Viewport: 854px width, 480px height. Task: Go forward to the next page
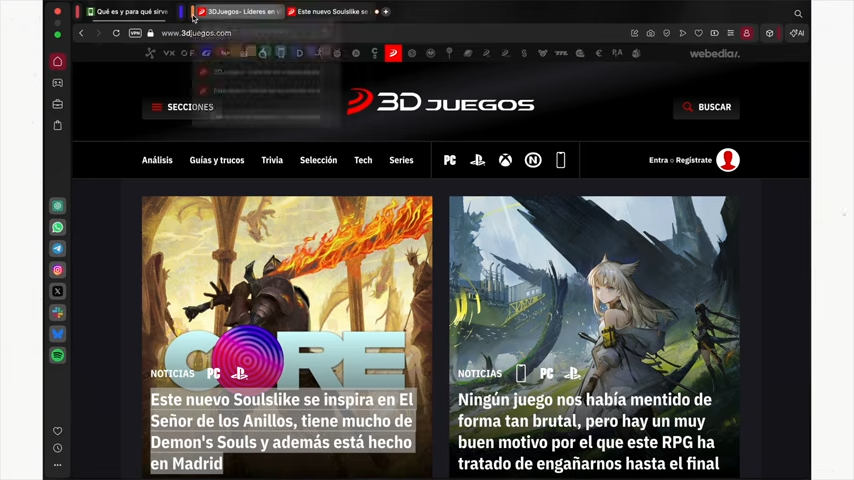[99, 33]
